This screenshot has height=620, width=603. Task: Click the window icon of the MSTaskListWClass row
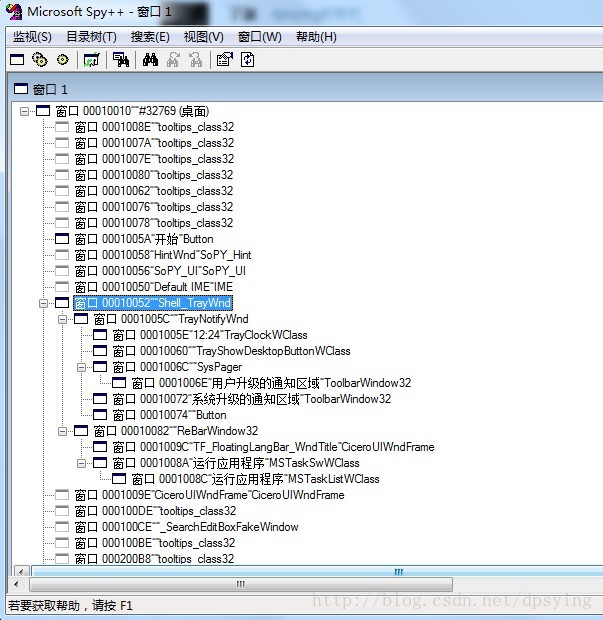click(x=119, y=479)
